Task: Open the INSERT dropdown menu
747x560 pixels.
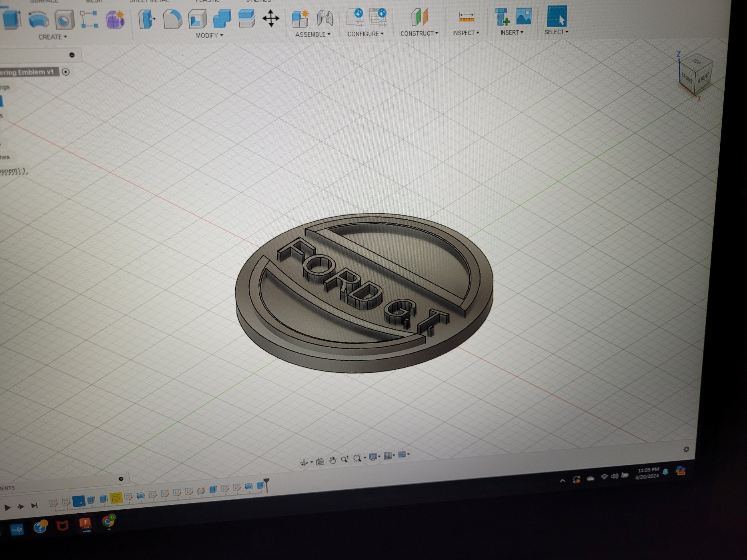Action: (x=512, y=32)
